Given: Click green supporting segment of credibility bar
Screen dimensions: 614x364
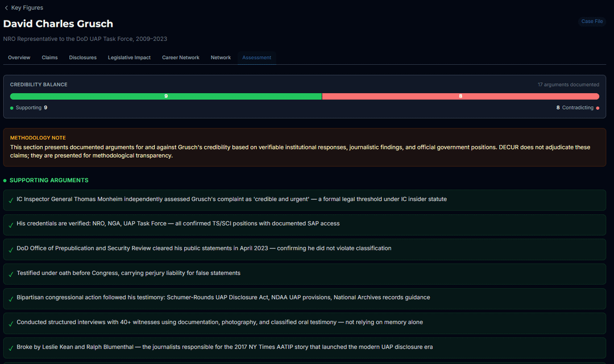Looking at the screenshot, I should tap(166, 97).
